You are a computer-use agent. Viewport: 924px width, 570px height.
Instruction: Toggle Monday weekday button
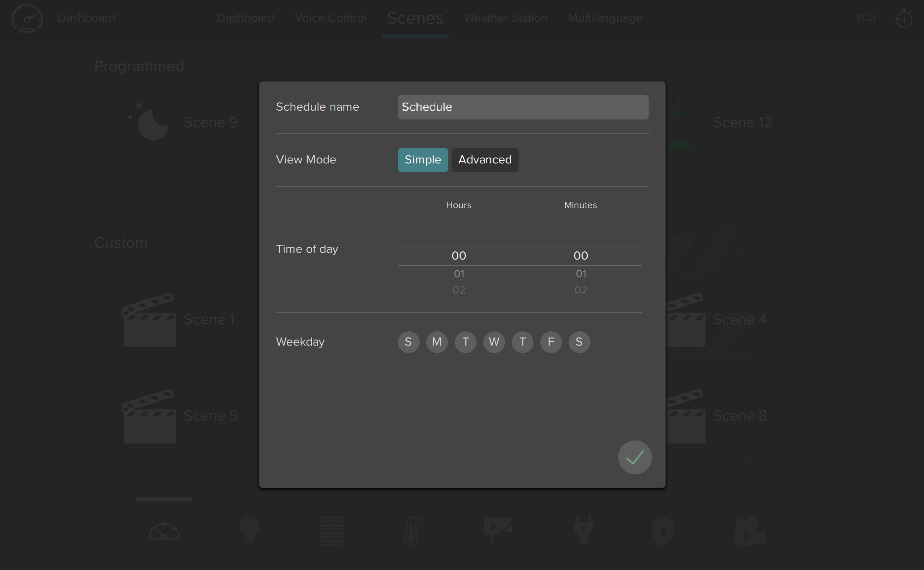pyautogui.click(x=437, y=342)
